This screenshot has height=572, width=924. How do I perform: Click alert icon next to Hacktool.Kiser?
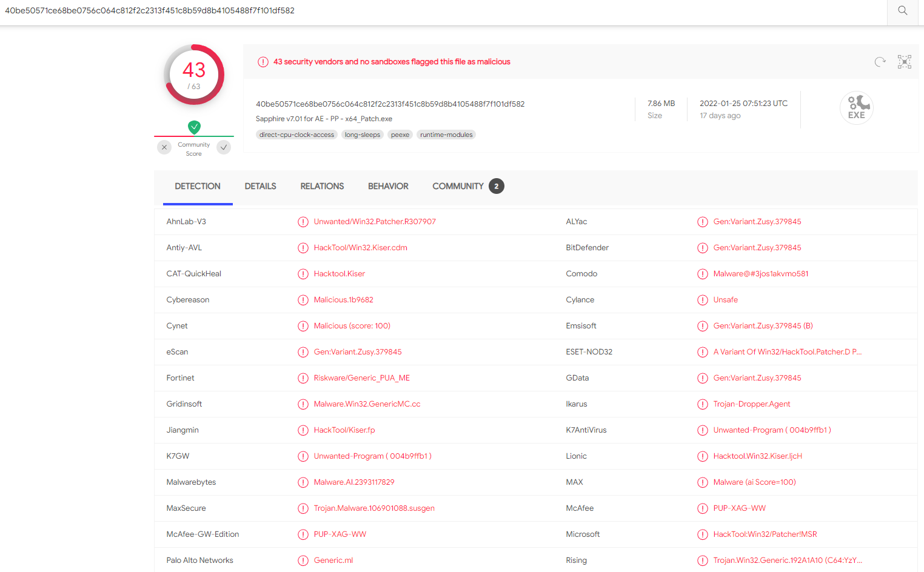click(303, 274)
